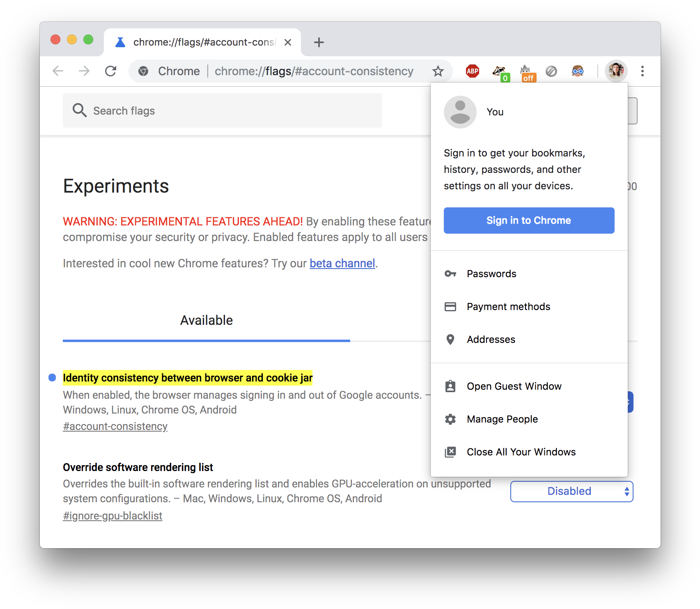Close the chrome://flags tab
The height and width of the screenshot is (609, 700).
288,42
